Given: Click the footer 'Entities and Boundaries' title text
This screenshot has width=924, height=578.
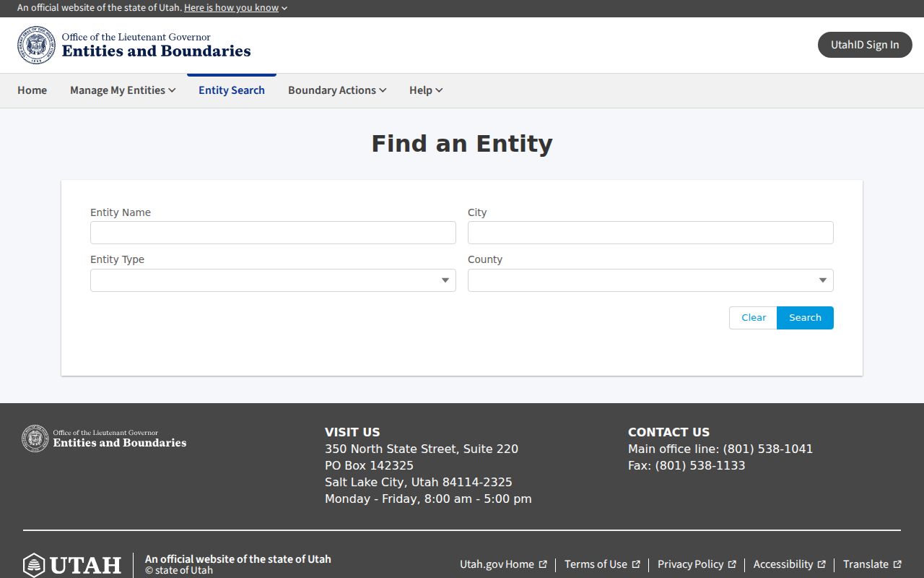Looking at the screenshot, I should click(x=120, y=443).
